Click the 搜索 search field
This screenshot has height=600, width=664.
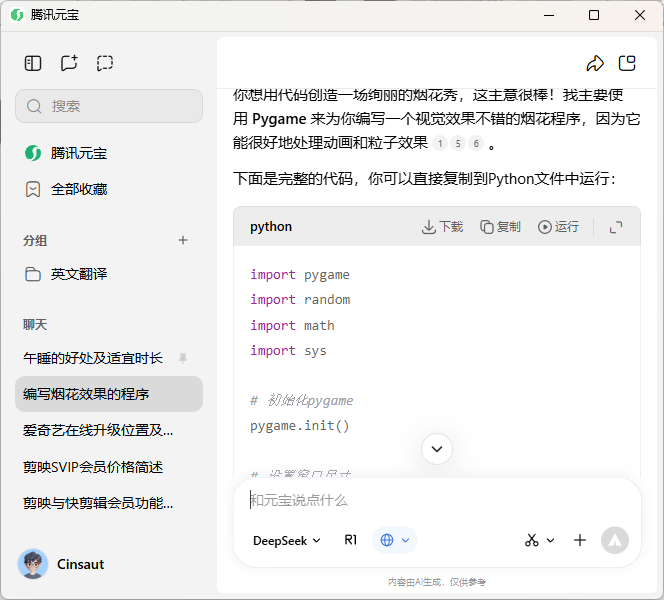tap(109, 106)
